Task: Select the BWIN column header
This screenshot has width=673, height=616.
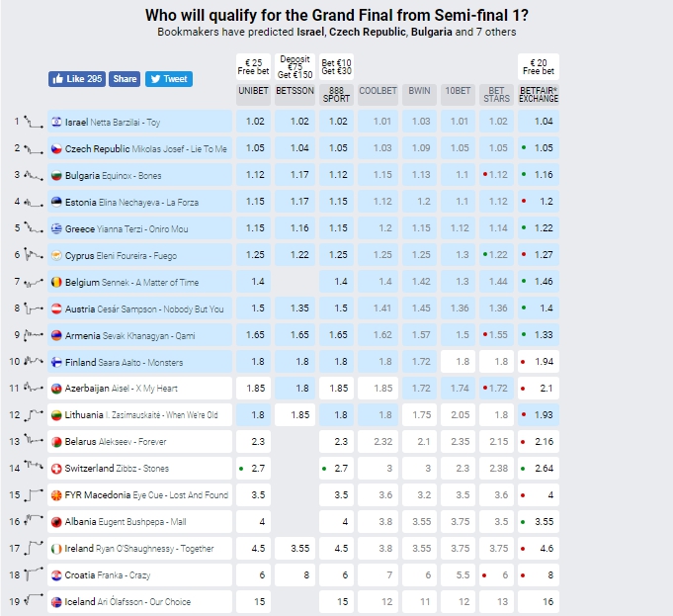Action: point(421,93)
